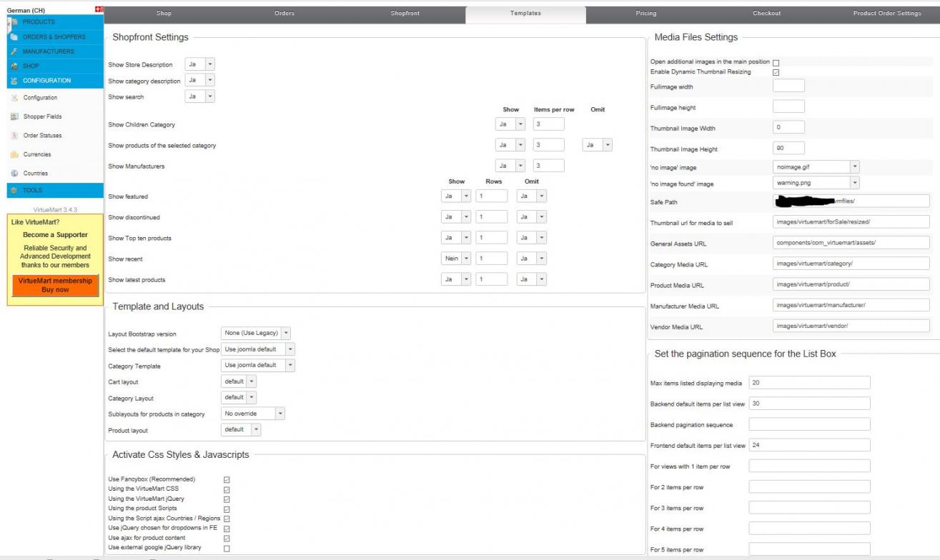
Task: Check 'Use external google jQuery library'
Action: tap(227, 549)
